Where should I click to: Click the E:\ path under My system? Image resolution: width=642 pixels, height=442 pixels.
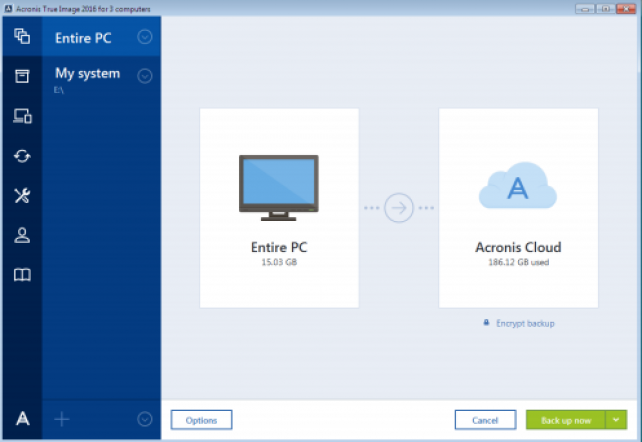point(59,90)
